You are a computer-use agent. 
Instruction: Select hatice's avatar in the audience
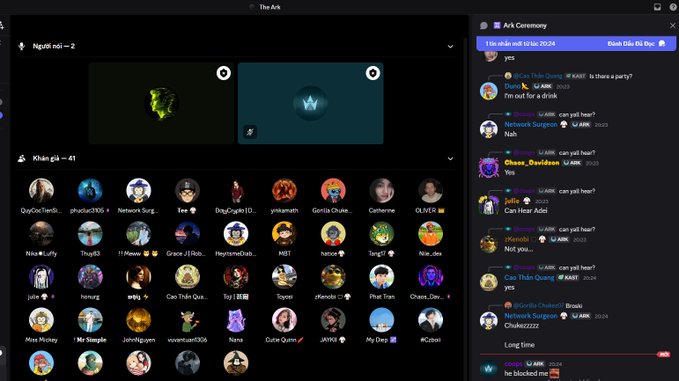click(333, 234)
